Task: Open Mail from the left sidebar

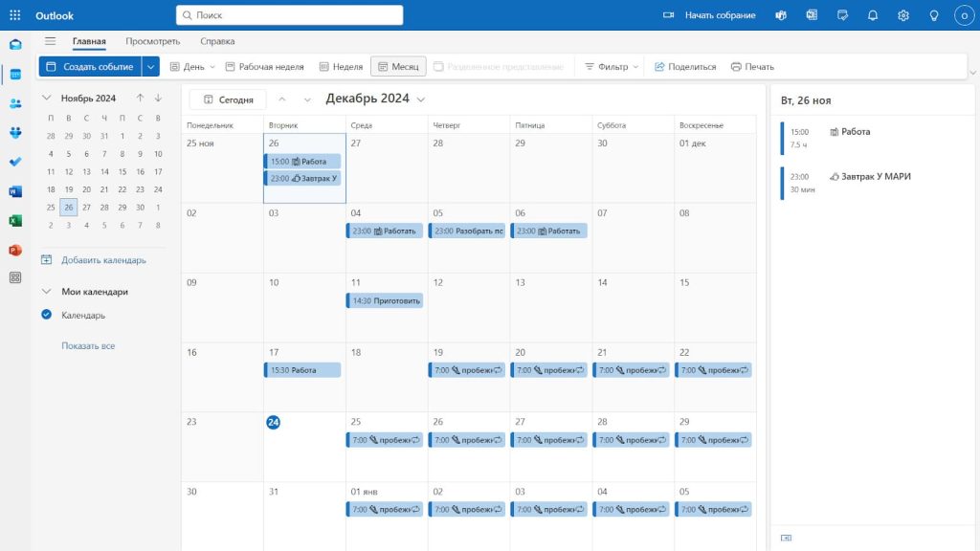Action: (15, 44)
